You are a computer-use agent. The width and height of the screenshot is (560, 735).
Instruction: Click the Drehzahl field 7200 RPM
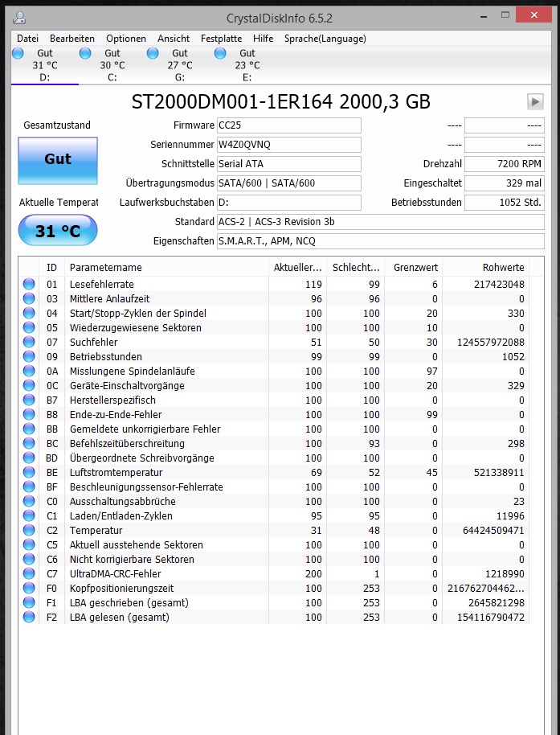[x=505, y=163]
